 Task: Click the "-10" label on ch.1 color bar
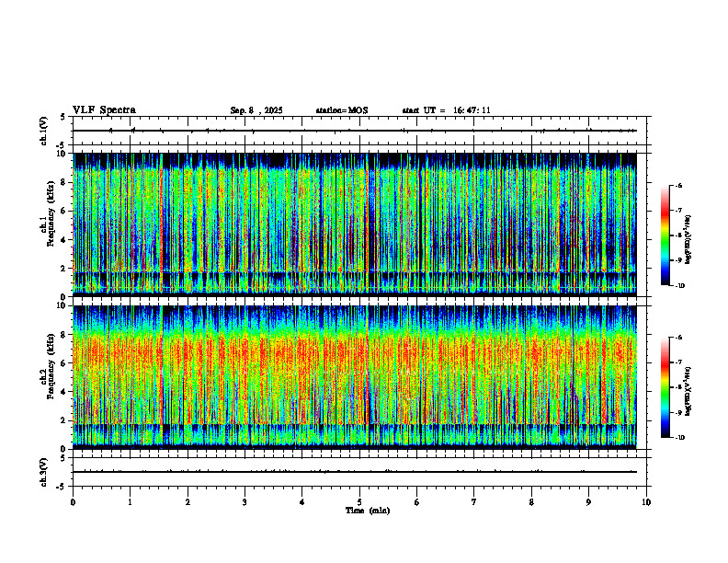coord(679,286)
